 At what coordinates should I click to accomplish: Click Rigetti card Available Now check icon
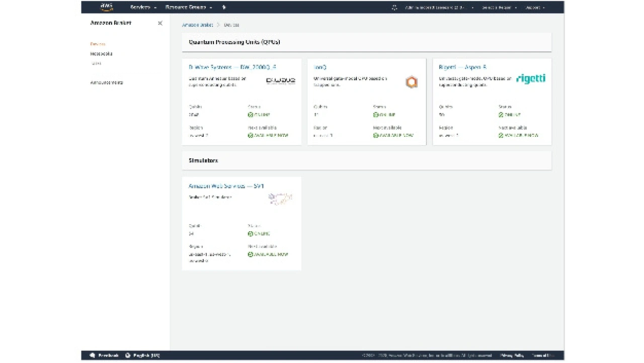[501, 135]
